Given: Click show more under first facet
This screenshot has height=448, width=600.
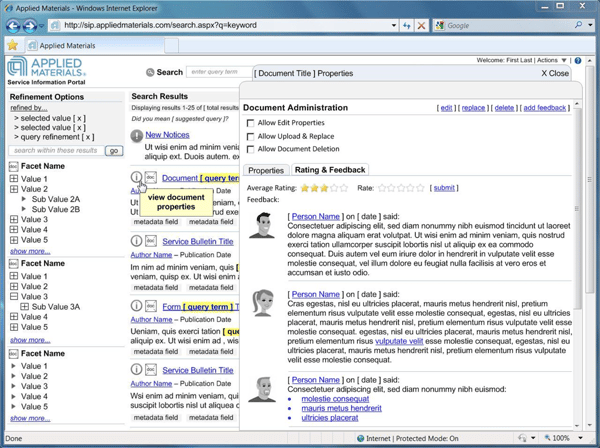Looking at the screenshot, I should point(30,251).
